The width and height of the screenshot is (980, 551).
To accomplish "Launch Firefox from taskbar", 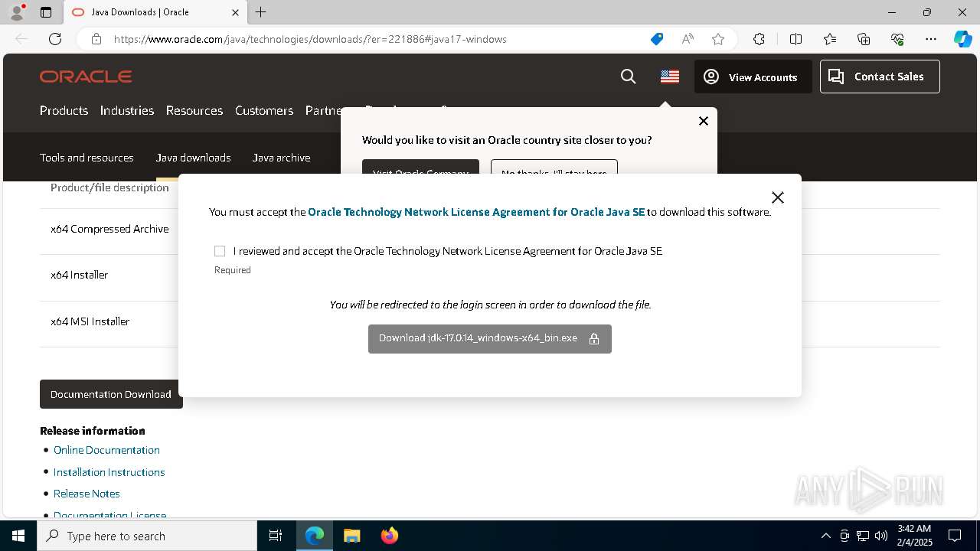I will tap(389, 536).
